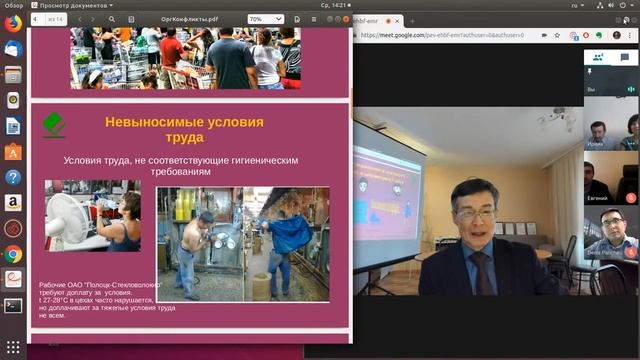Click the ОргКонфликты.pdf window title
Screen dimensions: 640x360
[x=189, y=19]
